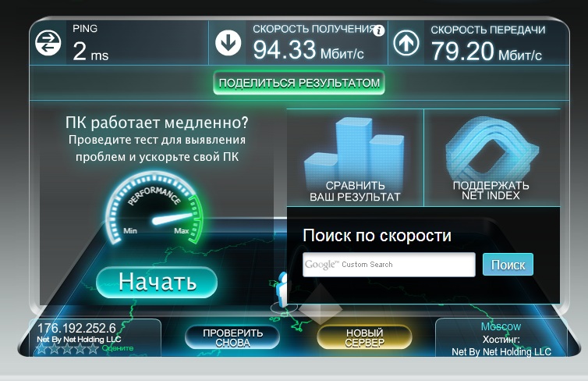This screenshot has width=588, height=381.
Task: Click the performance gauge dial
Action: pos(154,208)
